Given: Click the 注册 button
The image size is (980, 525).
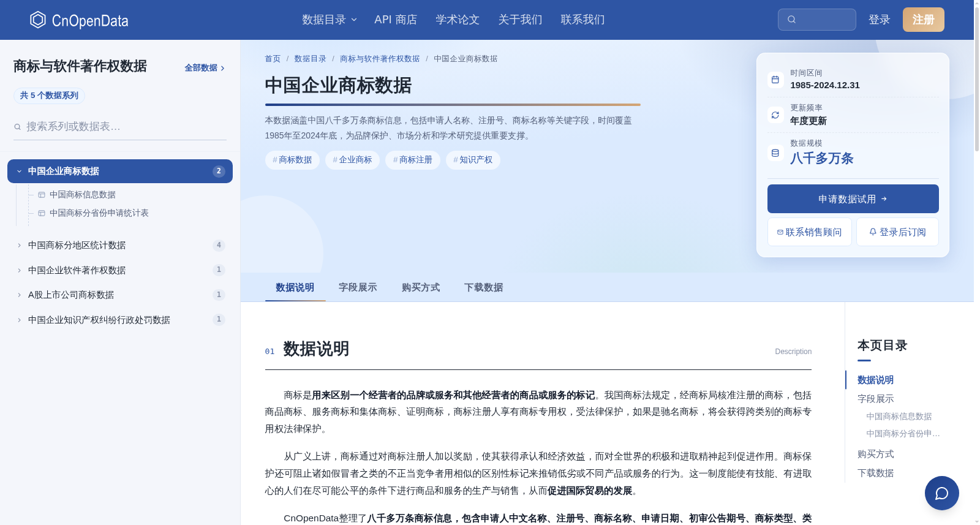Looking at the screenshot, I should tap(924, 20).
